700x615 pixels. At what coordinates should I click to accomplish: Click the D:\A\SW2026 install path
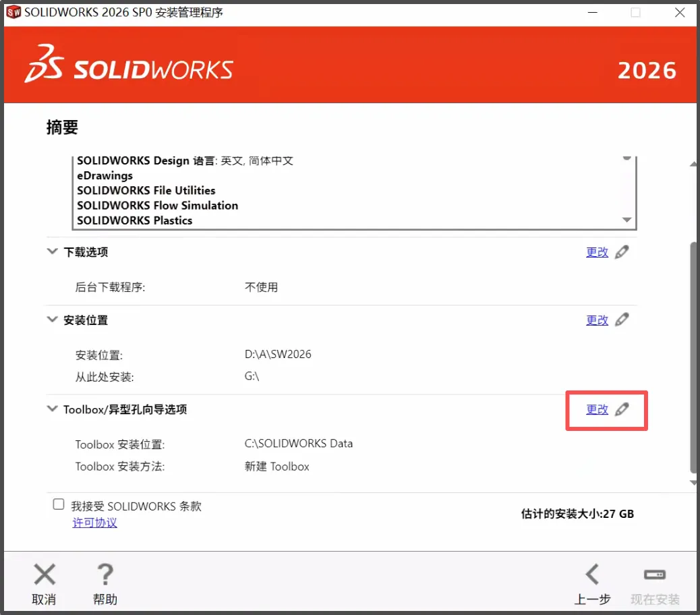coord(278,354)
